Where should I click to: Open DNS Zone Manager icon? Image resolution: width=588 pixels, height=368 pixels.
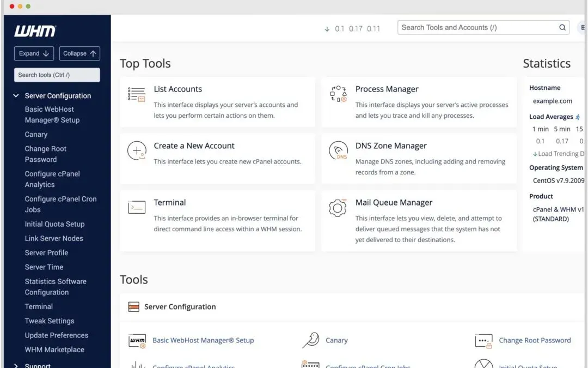[x=338, y=150]
